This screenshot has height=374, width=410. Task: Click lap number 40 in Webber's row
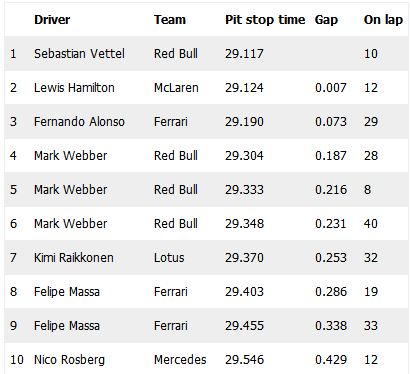(371, 224)
